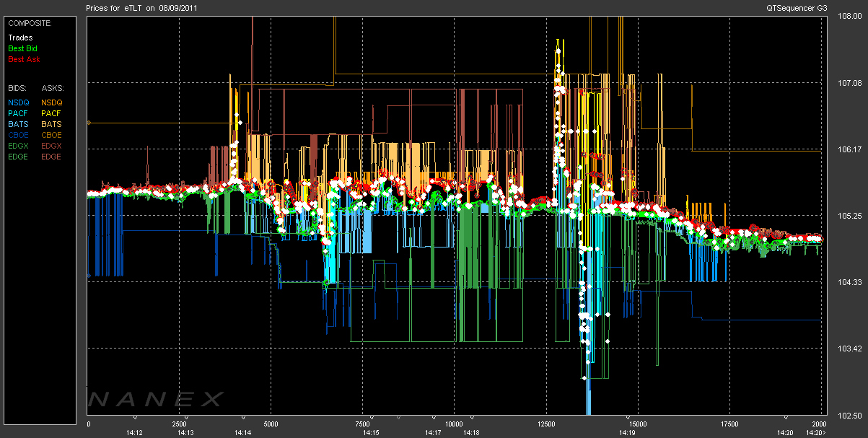
Task: Click the NANEX watermark logo
Action: click(x=155, y=399)
